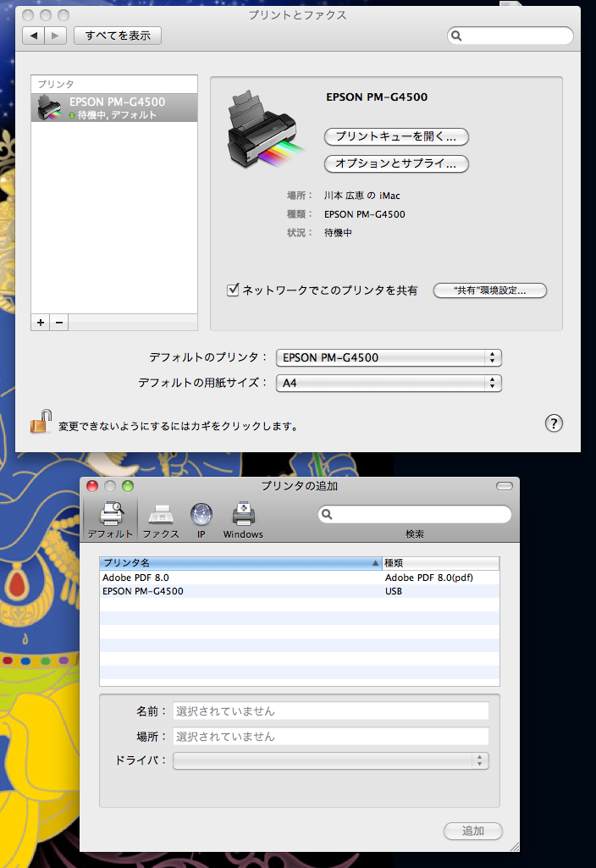The height and width of the screenshot is (868, 596).
Task: Click the padlock icon to lock settings
Action: pyautogui.click(x=41, y=423)
